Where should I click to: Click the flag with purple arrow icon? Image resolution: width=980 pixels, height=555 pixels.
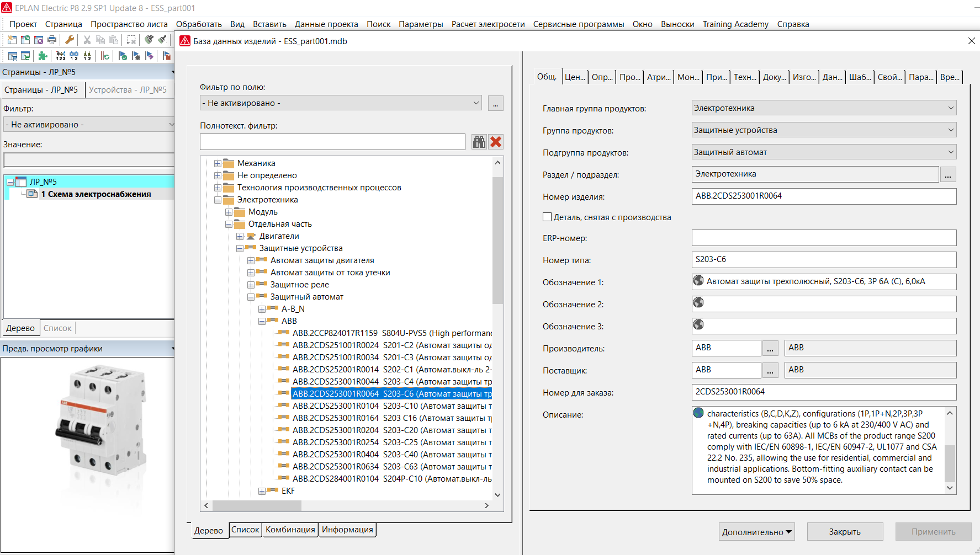tap(149, 56)
